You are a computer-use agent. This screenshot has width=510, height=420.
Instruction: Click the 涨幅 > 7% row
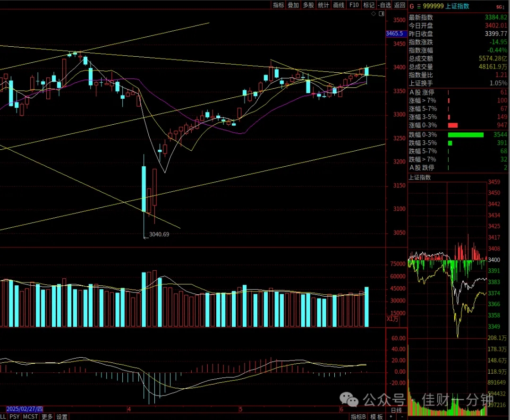[458, 101]
